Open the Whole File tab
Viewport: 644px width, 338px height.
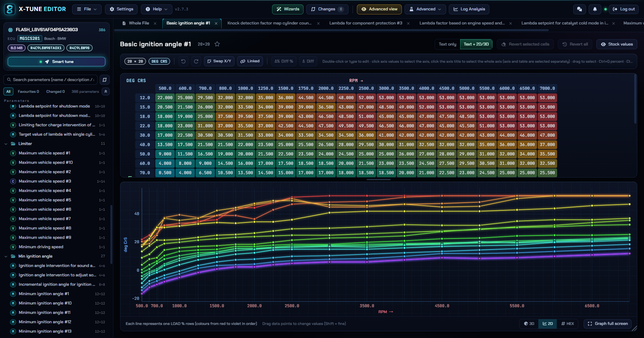(136, 23)
